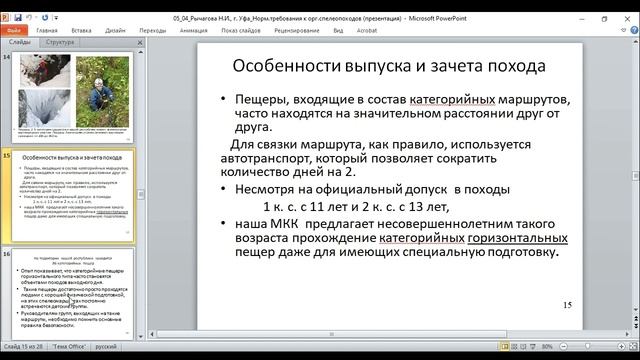Close the slides thumbnail pane

pyautogui.click(x=140, y=42)
